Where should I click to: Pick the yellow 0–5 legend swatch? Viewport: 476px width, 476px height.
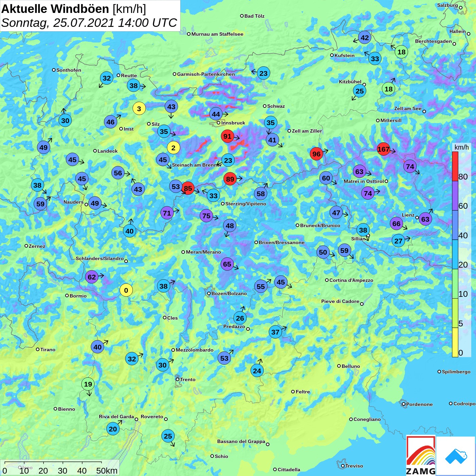click(x=455, y=342)
